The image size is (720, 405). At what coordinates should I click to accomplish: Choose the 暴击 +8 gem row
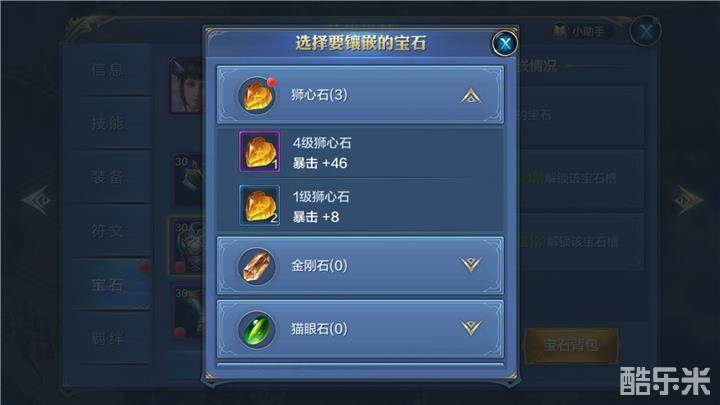point(360,206)
